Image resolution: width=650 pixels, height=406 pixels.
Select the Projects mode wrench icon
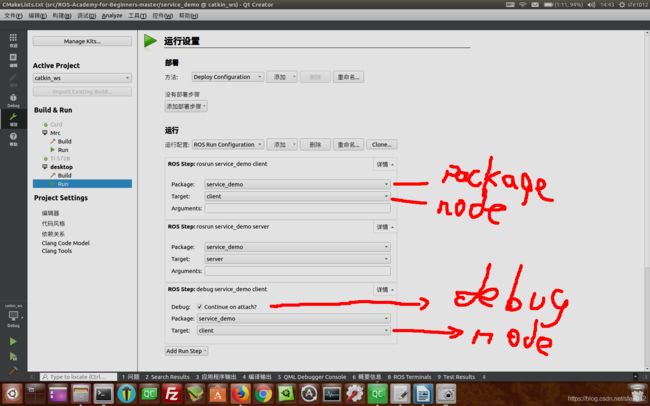13,119
